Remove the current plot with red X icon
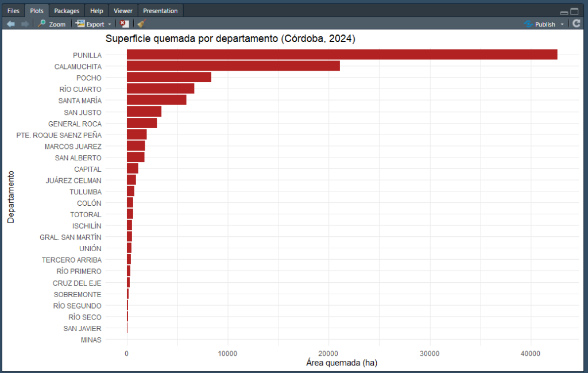 124,24
